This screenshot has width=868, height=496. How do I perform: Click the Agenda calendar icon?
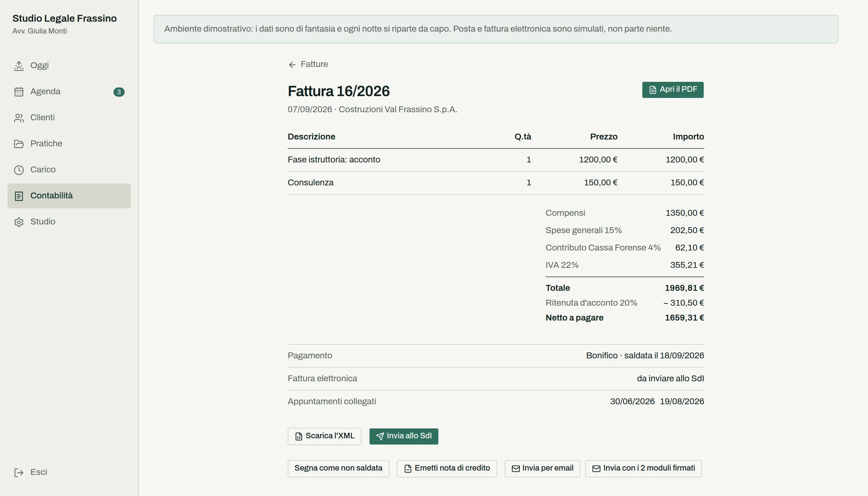point(19,92)
